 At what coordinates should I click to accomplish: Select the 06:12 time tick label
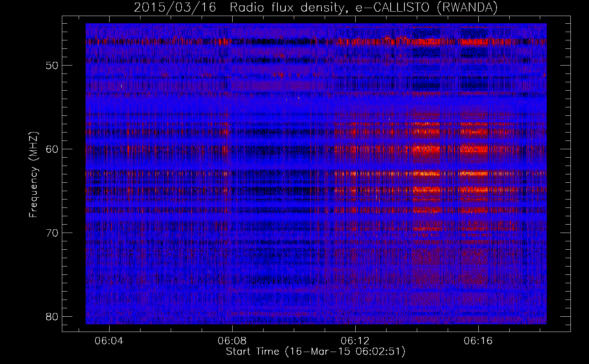[355, 341]
